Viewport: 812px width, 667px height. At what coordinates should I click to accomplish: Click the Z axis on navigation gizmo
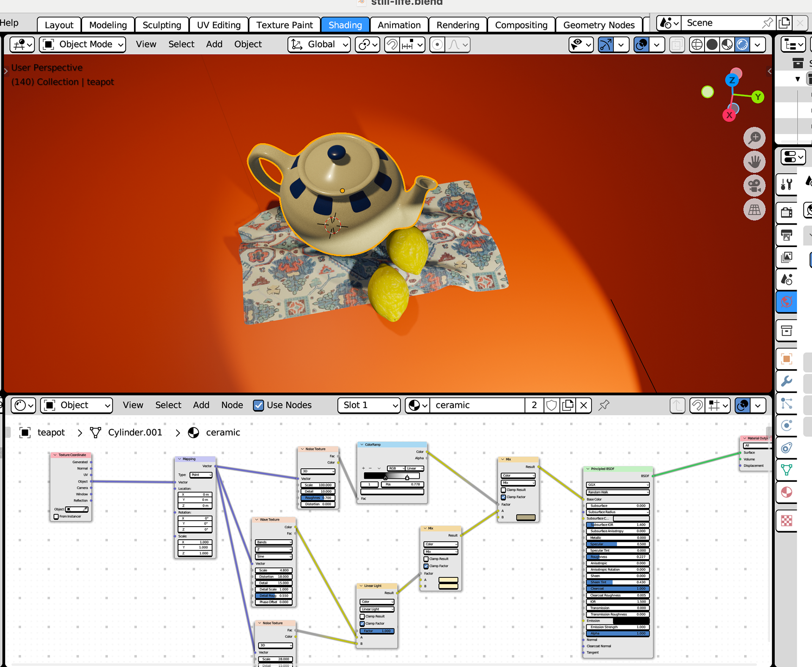coord(732,80)
